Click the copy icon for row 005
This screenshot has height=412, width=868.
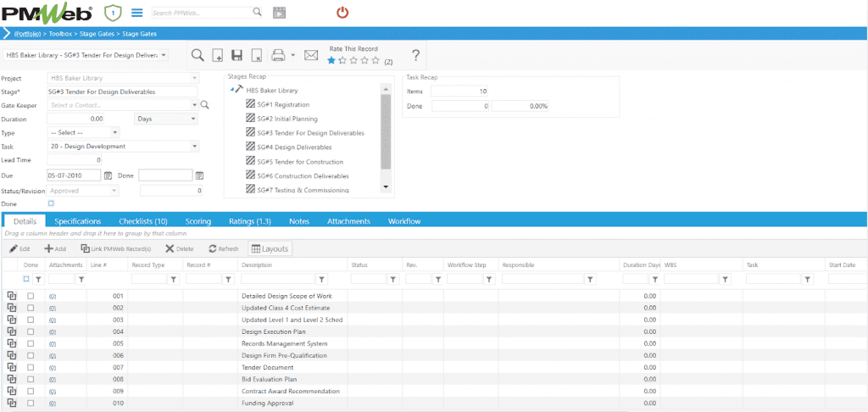click(12, 343)
